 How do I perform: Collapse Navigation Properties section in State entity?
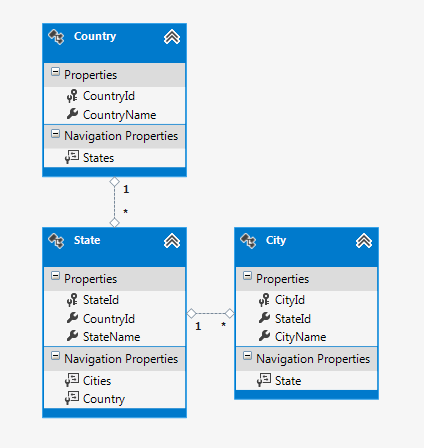coord(55,356)
